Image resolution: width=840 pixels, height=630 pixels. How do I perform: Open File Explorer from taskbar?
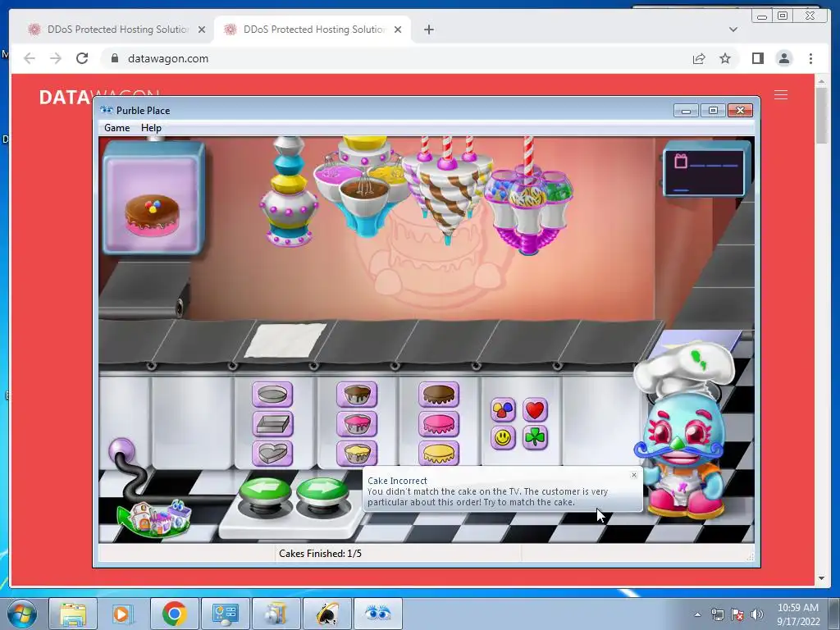pyautogui.click(x=73, y=614)
